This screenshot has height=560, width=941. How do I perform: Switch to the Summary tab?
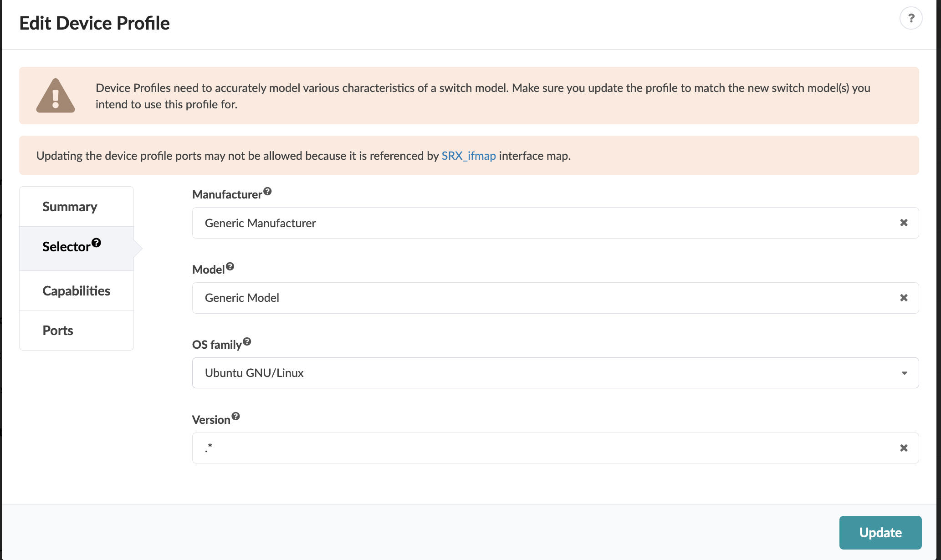[x=70, y=207]
